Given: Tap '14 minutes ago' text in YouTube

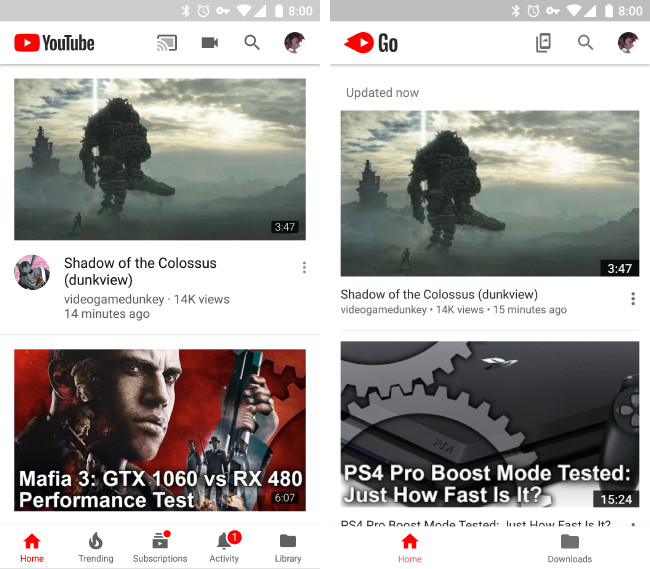Looking at the screenshot, I should click(x=107, y=314).
